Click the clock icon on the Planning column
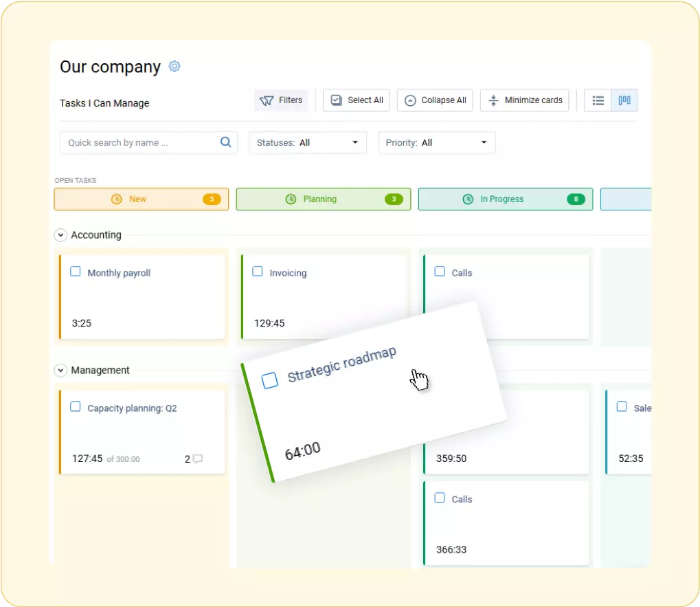This screenshot has height=607, width=700. coord(290,199)
